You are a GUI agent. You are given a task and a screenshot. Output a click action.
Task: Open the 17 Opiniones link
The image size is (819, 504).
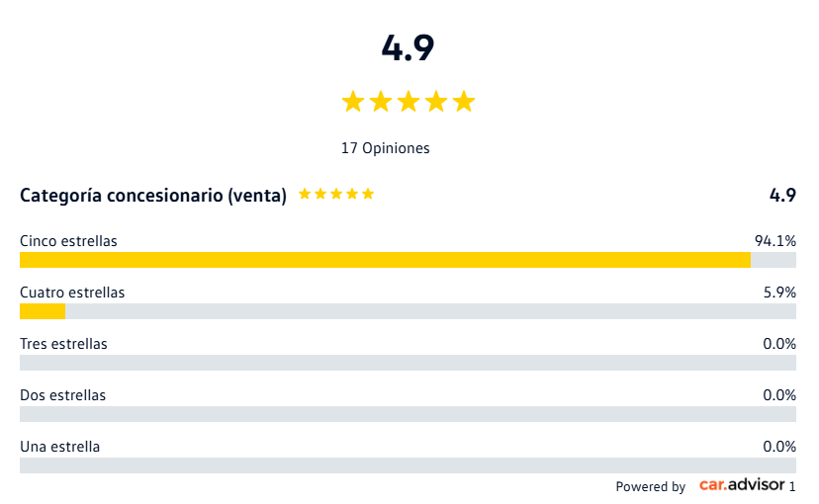pos(386,148)
